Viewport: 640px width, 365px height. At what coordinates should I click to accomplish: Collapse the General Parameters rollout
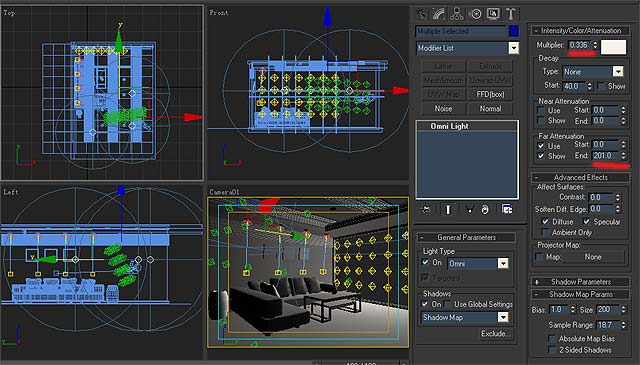click(x=466, y=237)
